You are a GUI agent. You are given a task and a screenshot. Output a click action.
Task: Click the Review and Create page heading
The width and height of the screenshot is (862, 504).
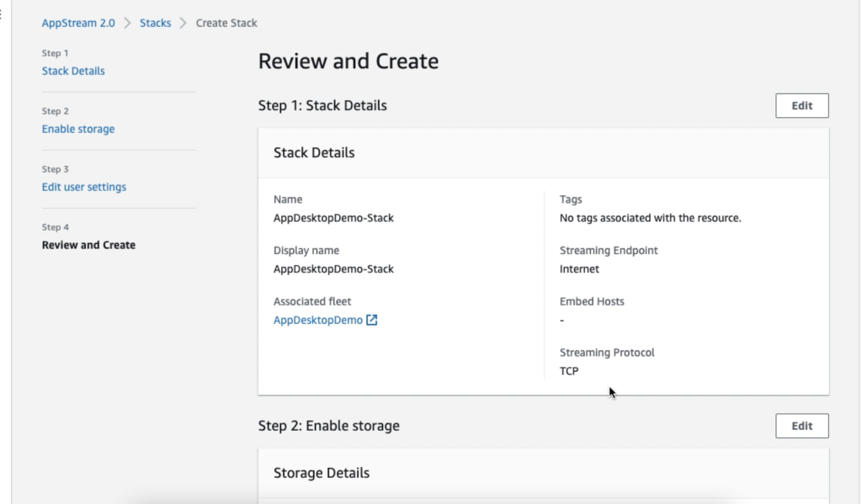pos(348,61)
